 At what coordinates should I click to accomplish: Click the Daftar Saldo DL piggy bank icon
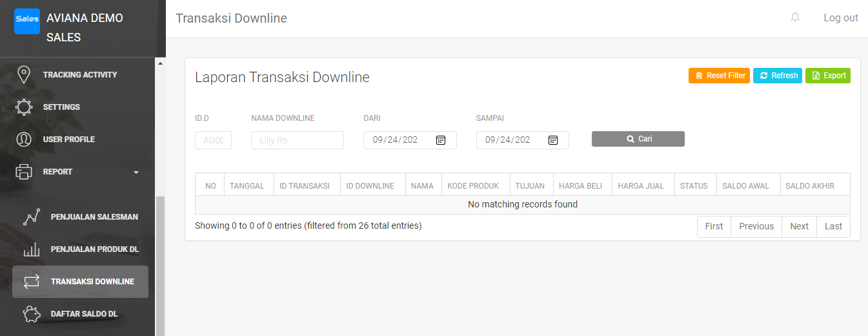pos(32,314)
